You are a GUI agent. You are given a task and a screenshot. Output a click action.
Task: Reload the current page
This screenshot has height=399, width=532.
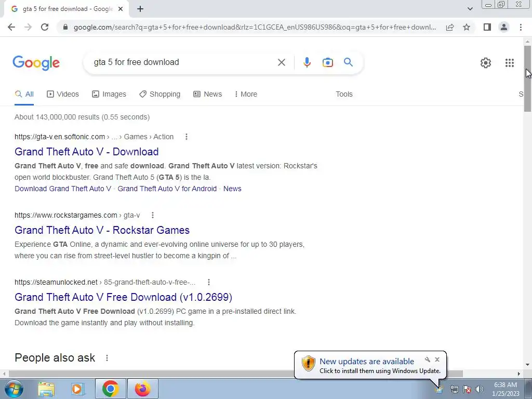pos(45,27)
